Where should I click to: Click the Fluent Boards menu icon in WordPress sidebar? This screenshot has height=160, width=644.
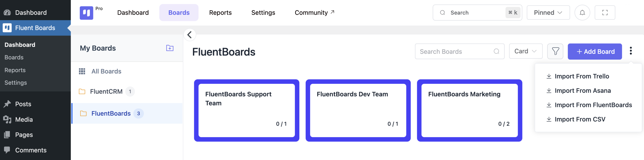tap(7, 28)
